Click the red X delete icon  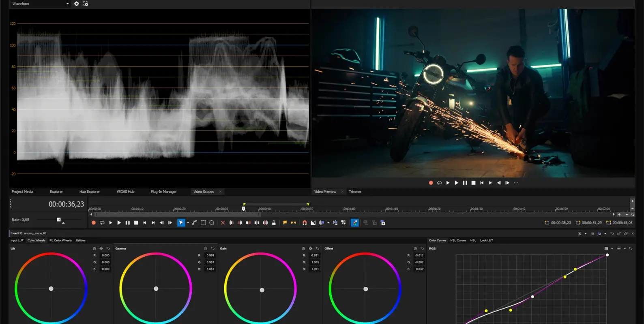click(223, 223)
